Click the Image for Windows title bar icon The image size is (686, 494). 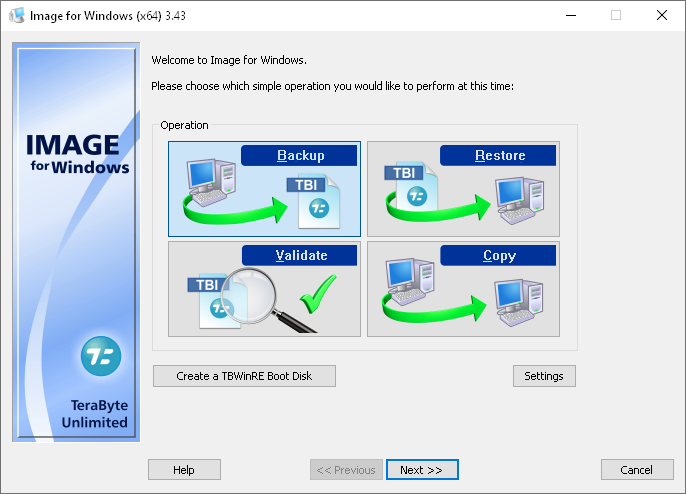pyautogui.click(x=17, y=16)
